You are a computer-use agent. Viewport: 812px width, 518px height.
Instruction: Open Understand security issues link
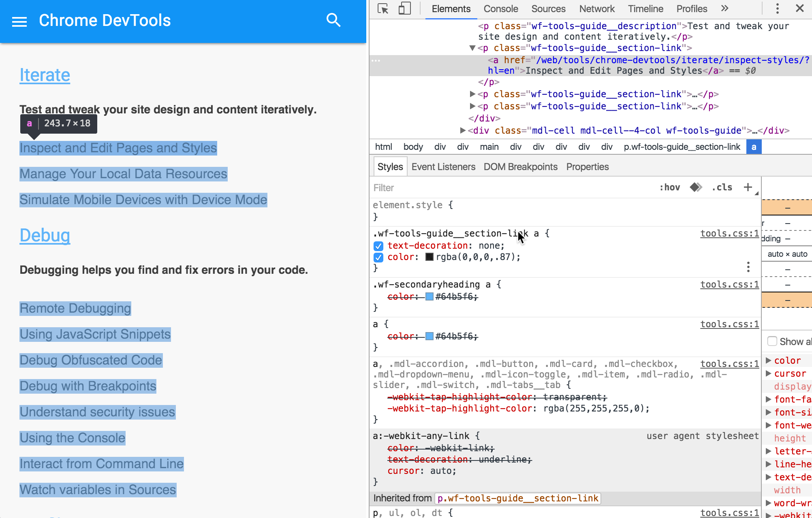click(x=98, y=412)
